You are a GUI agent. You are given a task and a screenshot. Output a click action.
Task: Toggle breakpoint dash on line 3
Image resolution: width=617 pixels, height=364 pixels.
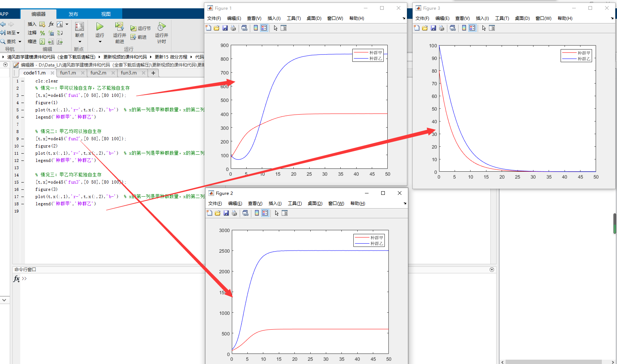click(22, 95)
